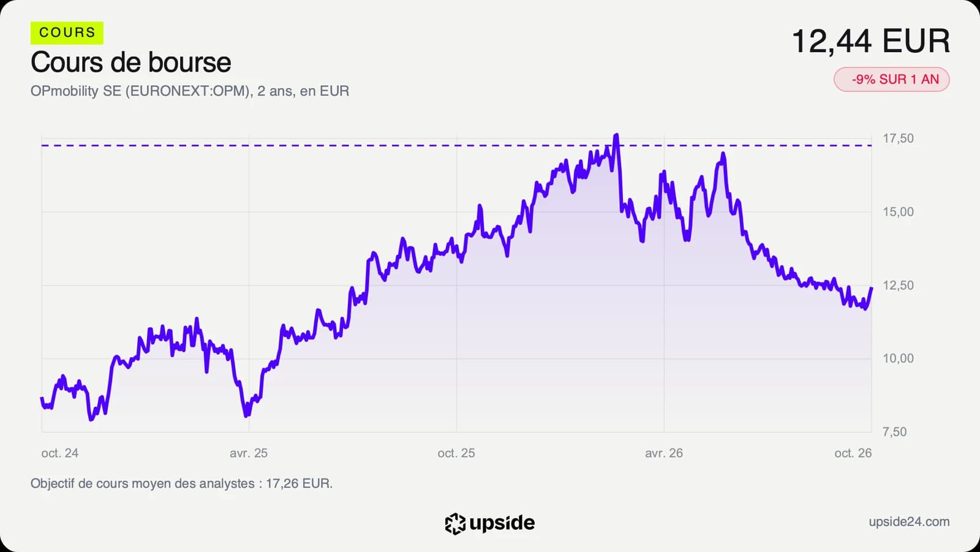Click the analyst target price footnote

click(181, 483)
